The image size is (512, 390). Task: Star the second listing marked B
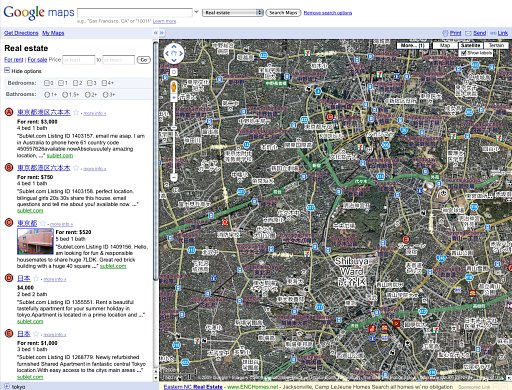(x=76, y=168)
